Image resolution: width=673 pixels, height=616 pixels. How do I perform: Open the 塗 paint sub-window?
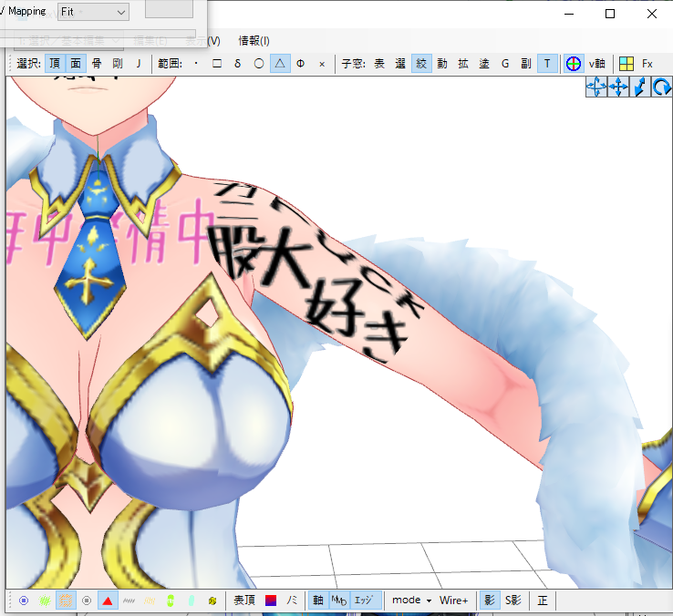tap(484, 64)
